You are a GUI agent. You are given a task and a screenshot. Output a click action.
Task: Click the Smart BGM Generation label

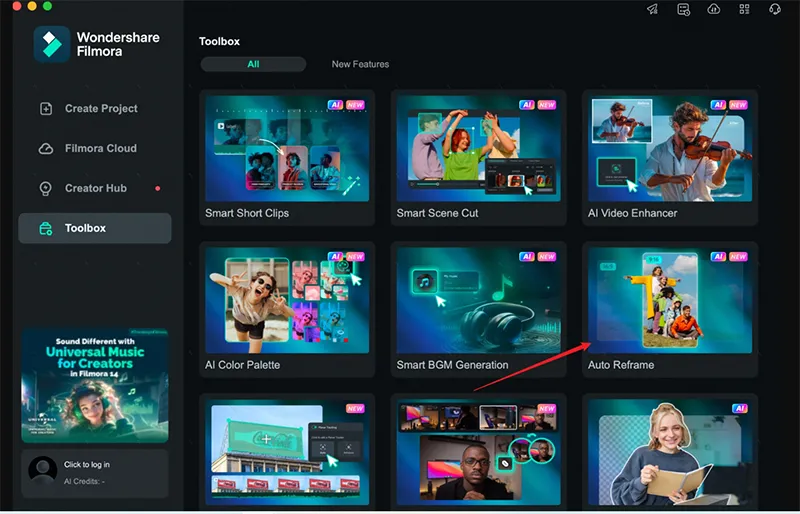(x=453, y=365)
